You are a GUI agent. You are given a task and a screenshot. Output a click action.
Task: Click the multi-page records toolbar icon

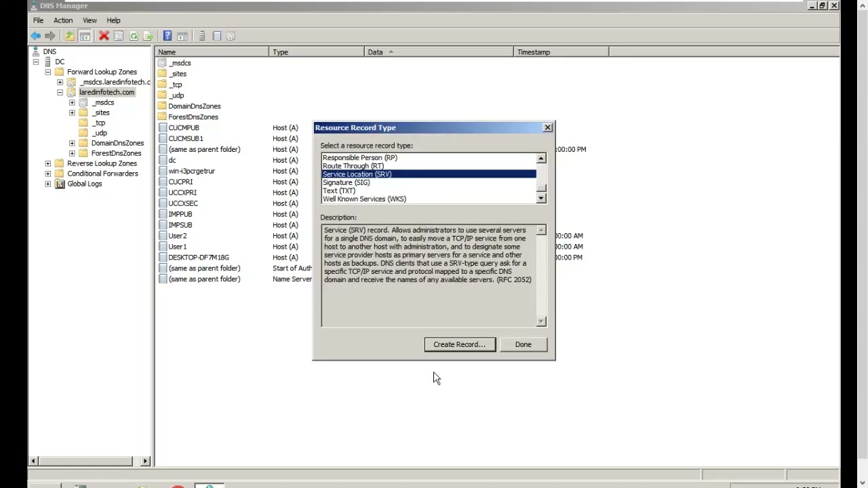coord(231,36)
